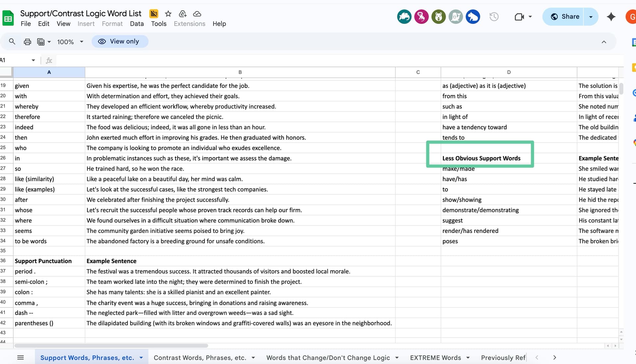This screenshot has height=364, width=636.
Task: Select the cell "semi-colon ;"
Action: (x=49, y=282)
